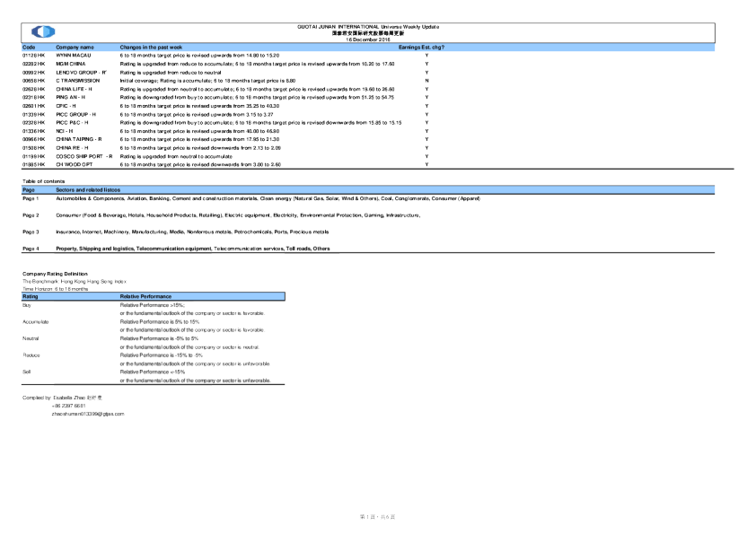Click the 'Neutral' rating label
The width and height of the screenshot is (756, 534).
coord(31,337)
